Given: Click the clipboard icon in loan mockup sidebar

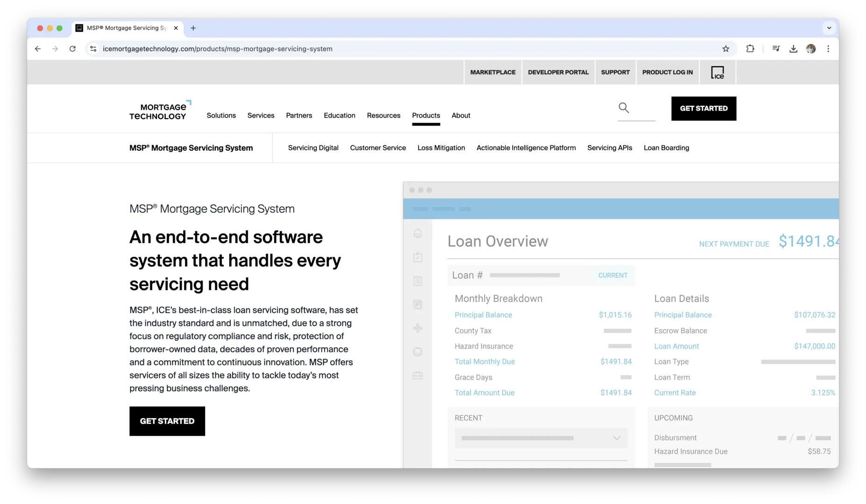Looking at the screenshot, I should [418, 257].
